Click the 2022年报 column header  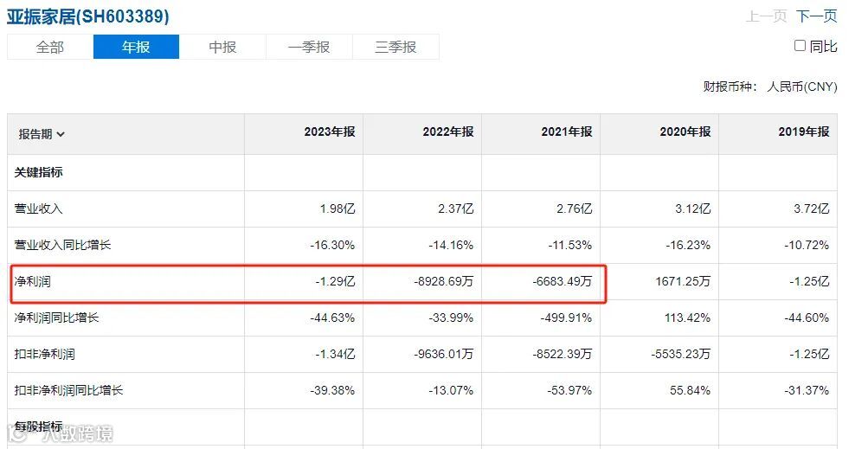coord(447,131)
